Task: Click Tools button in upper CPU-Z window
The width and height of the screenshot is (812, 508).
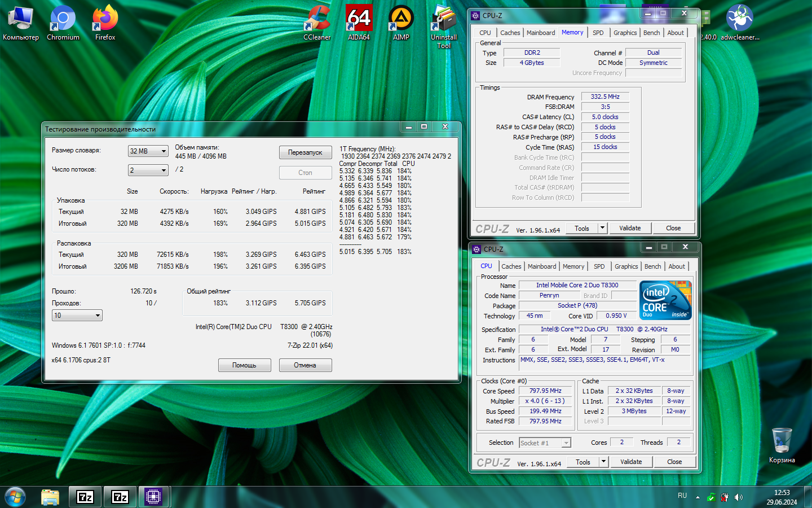Action: coord(582,228)
